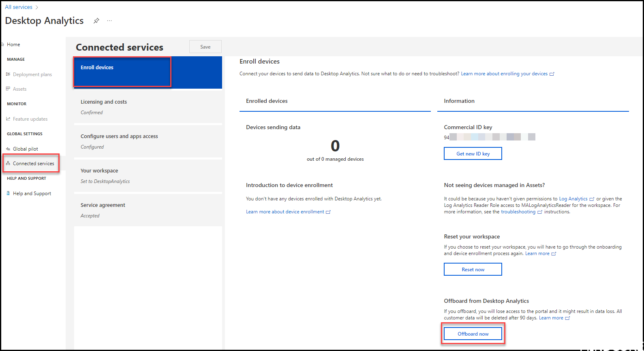
Task: Open the troubleshooting instructions link
Action: click(518, 212)
